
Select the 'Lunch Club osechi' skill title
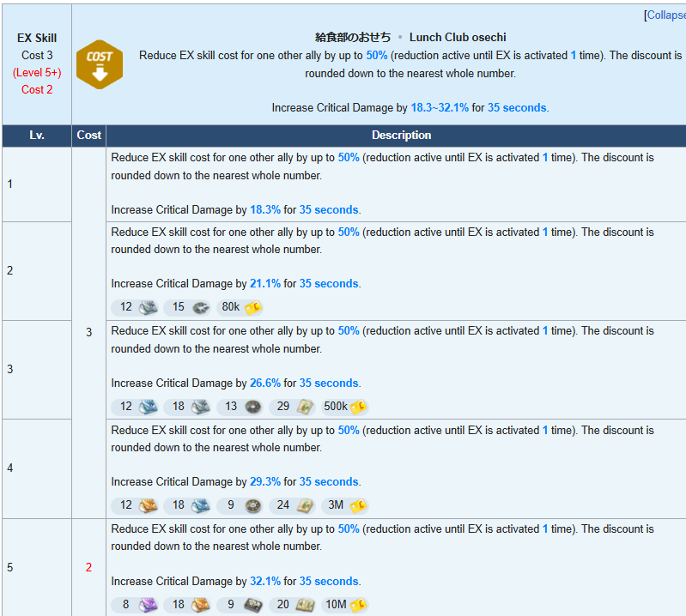[x=458, y=38]
